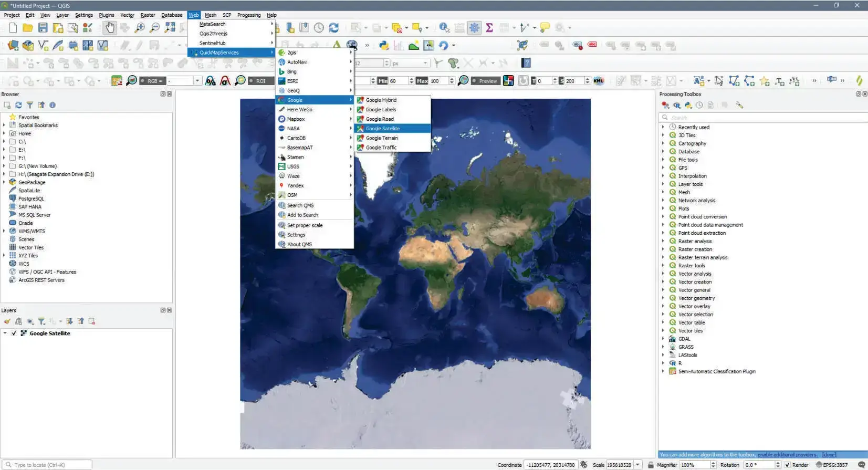Click the New Project icon
Image resolution: width=868 pixels, height=470 pixels.
pos(13,28)
